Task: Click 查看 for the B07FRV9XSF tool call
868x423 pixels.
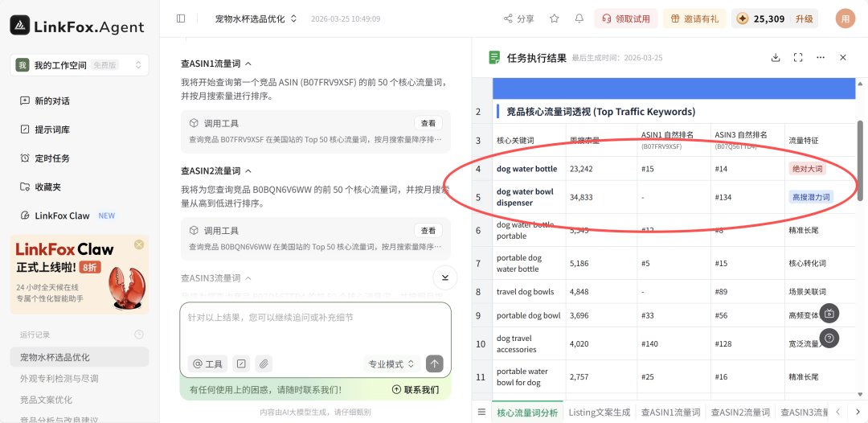Action: pyautogui.click(x=428, y=123)
